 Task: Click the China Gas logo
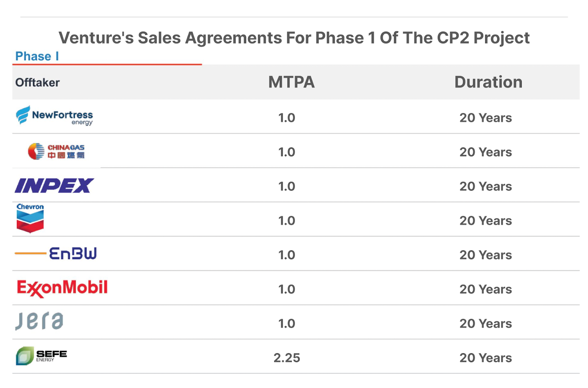point(56,151)
